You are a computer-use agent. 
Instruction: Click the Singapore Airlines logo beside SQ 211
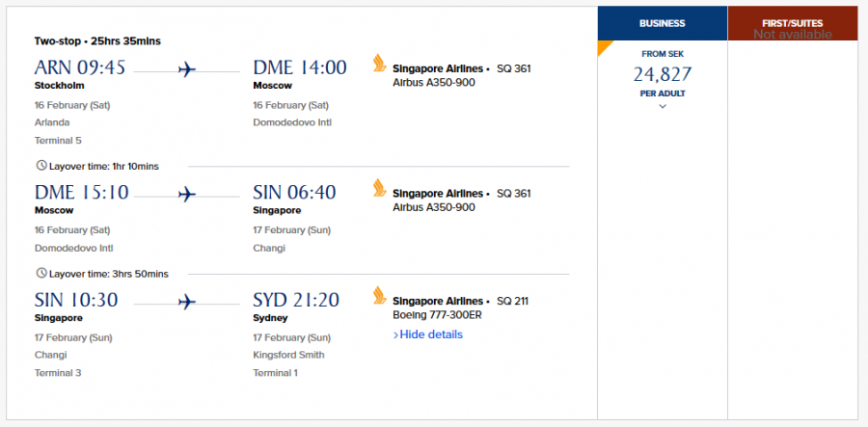pyautogui.click(x=379, y=295)
